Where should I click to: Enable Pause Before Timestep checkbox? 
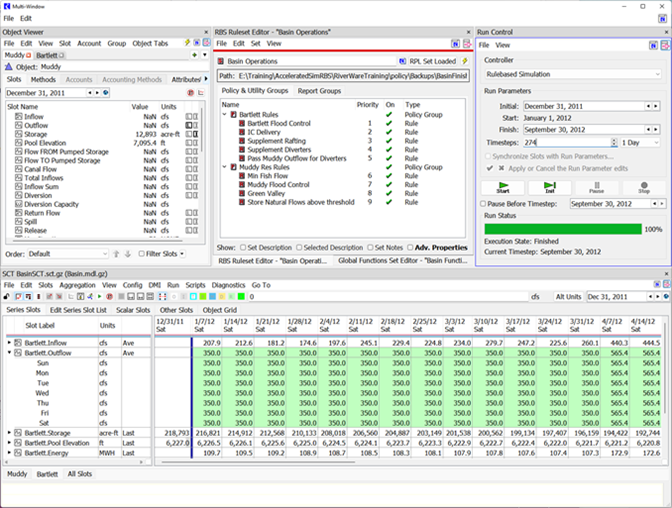point(482,203)
